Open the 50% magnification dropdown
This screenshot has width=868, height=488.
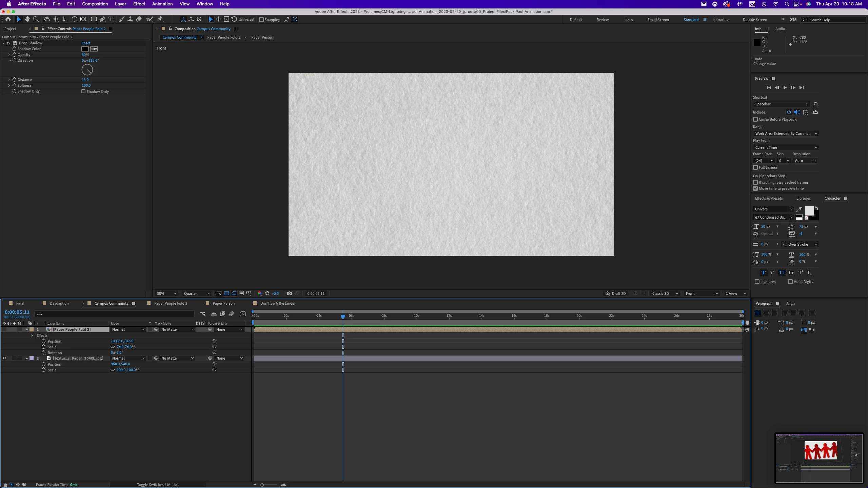pyautogui.click(x=166, y=293)
